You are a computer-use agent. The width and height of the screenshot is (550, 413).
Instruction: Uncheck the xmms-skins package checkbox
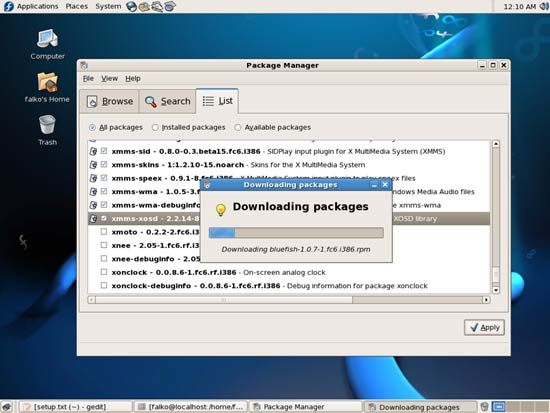coord(104,164)
